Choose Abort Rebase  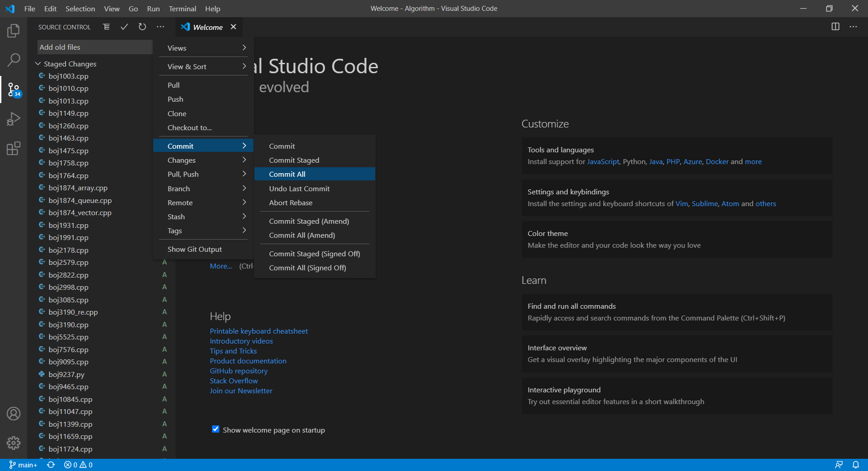click(315, 203)
